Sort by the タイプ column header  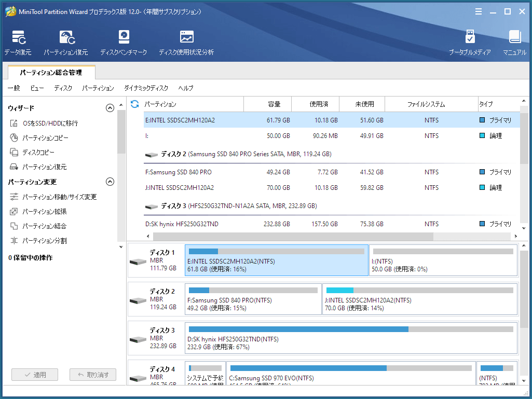click(498, 104)
